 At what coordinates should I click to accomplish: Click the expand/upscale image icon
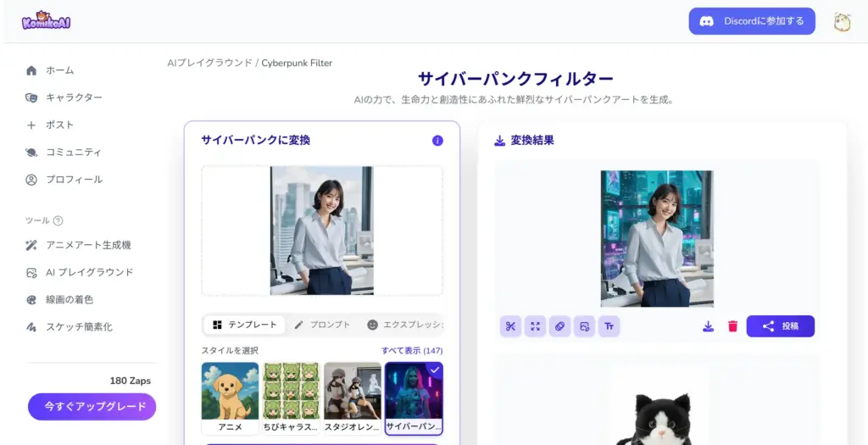point(535,326)
